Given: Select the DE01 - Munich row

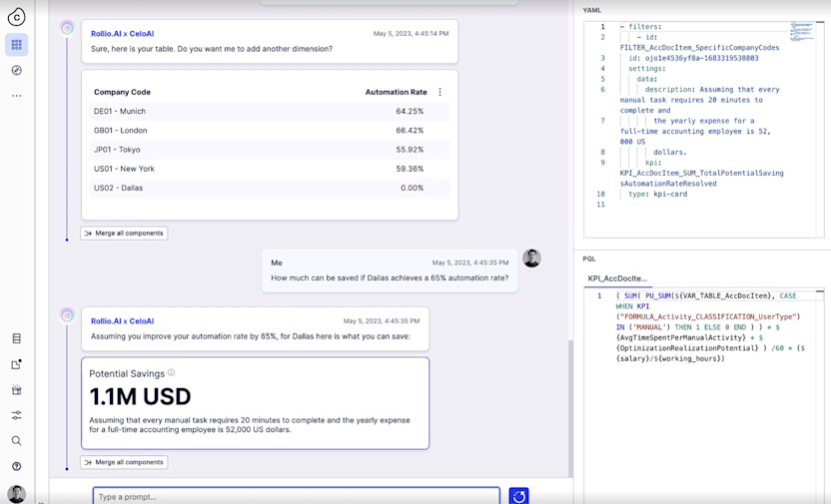Looking at the screenshot, I should click(x=270, y=111).
